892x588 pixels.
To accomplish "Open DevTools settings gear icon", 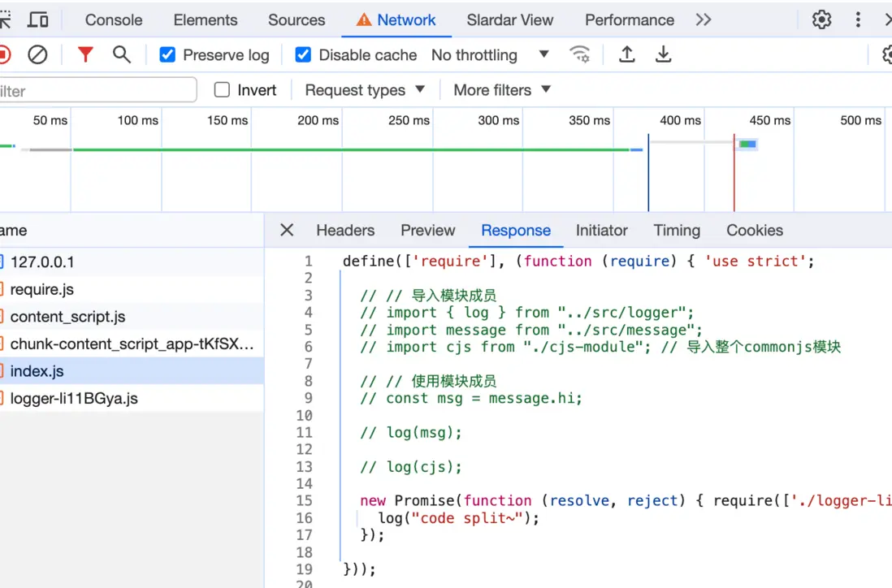I will (x=822, y=19).
